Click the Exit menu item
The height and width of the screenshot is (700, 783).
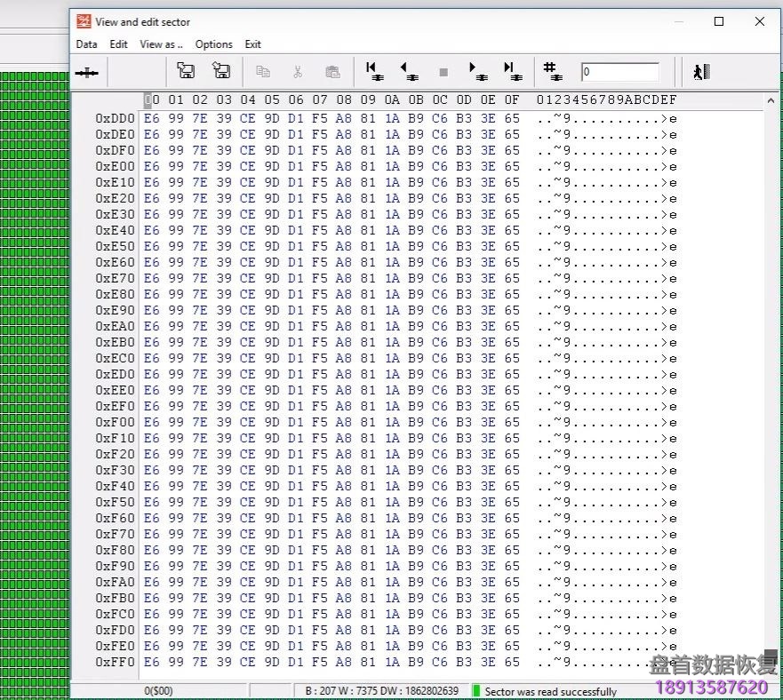tap(253, 44)
